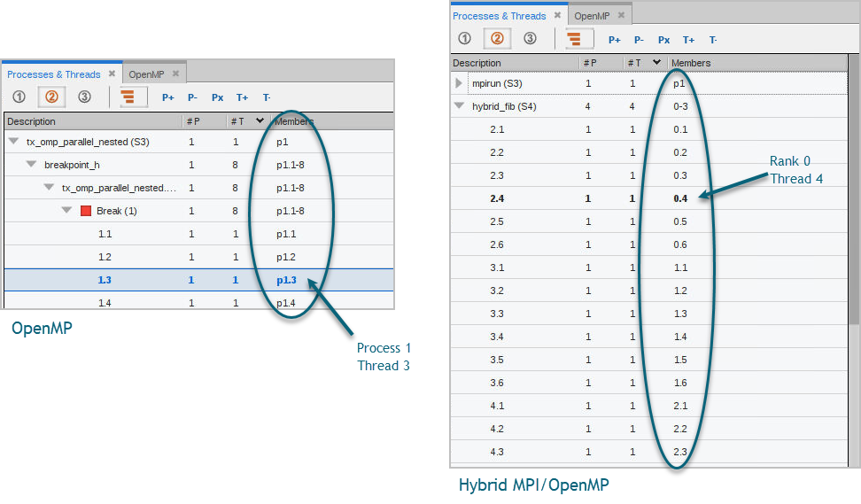Viewport: 861px width, 504px height.
Task: Sort by Members column in right panel
Action: pyautogui.click(x=691, y=63)
